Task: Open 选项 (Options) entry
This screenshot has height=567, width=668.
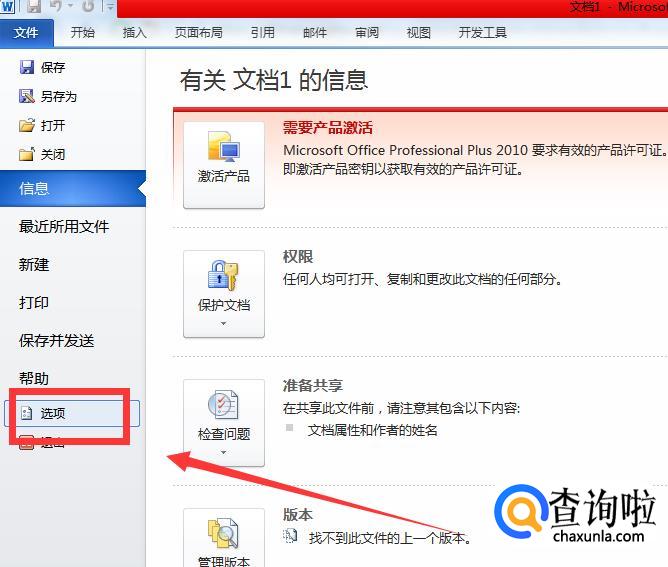Action: (x=72, y=413)
